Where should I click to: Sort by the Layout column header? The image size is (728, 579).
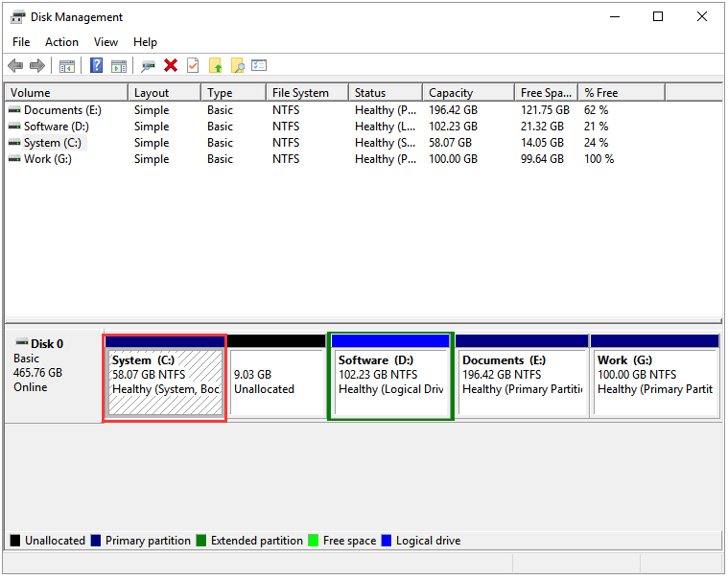click(164, 93)
